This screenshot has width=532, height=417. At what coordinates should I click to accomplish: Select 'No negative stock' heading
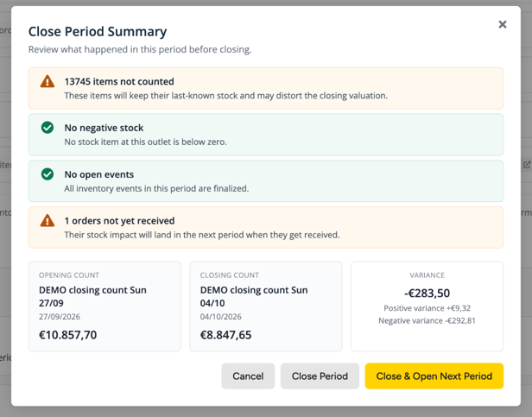coord(104,128)
